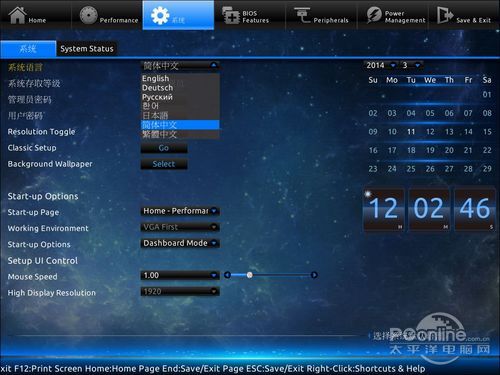Select the System gear icon
This screenshot has width=500, height=375.
160,15
